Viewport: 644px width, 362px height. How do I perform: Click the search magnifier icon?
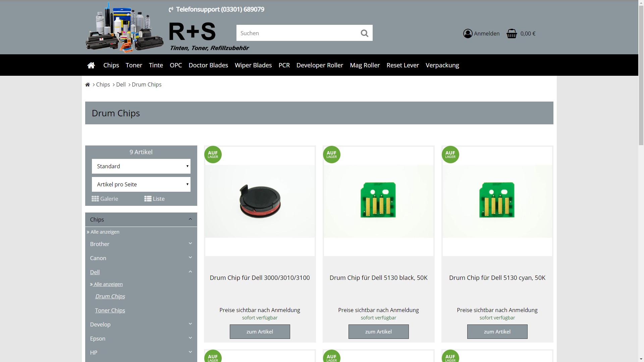coord(364,33)
